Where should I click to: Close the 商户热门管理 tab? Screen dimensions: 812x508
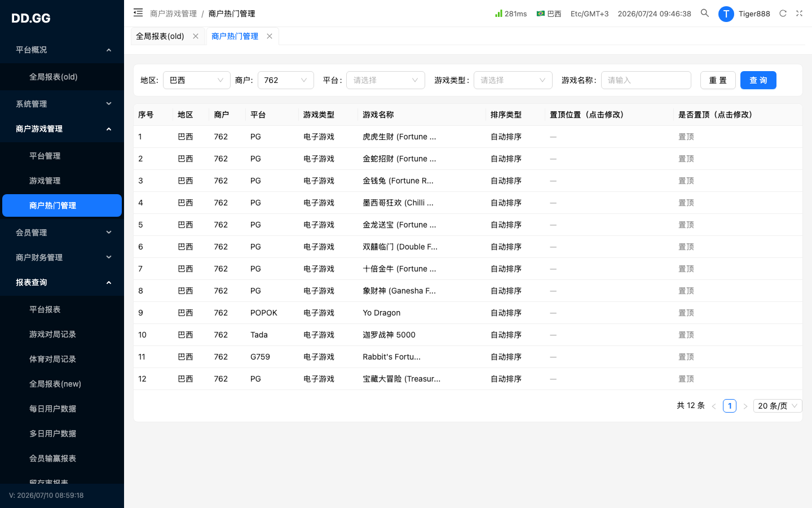pos(270,36)
